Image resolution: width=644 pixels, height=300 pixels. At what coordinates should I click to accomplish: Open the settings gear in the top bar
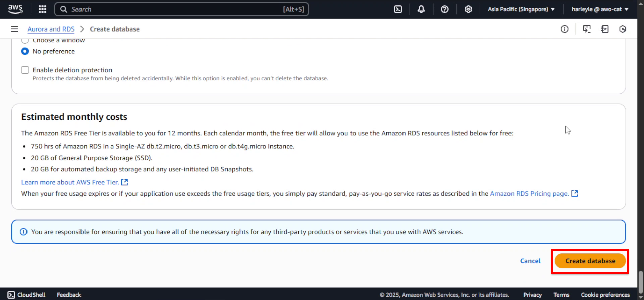click(x=468, y=9)
